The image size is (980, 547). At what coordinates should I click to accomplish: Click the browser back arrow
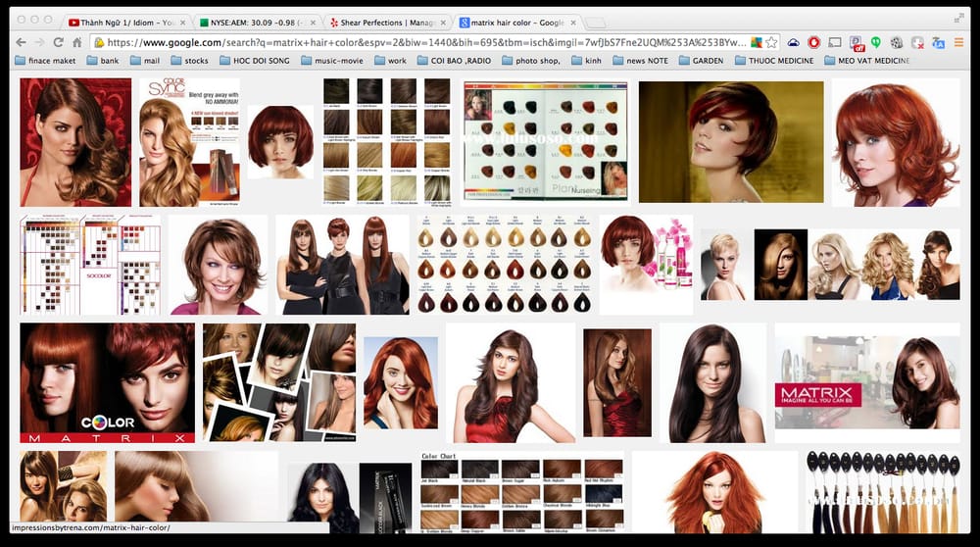coord(20,42)
